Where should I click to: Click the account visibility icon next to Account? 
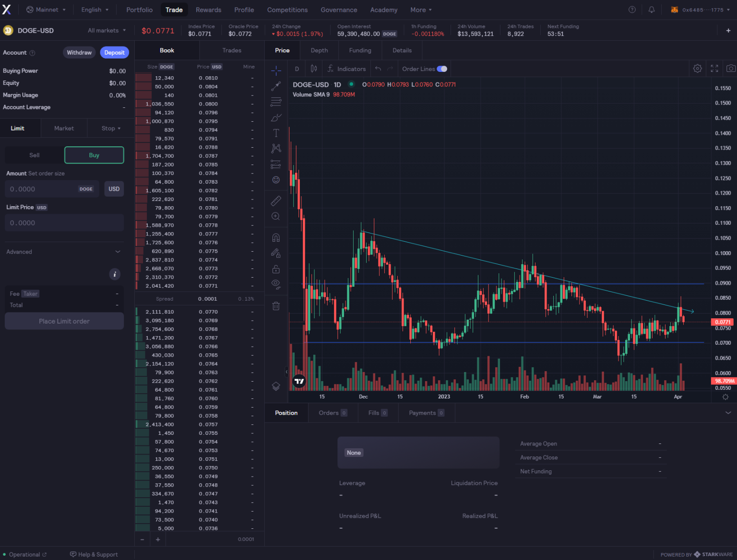coord(32,53)
